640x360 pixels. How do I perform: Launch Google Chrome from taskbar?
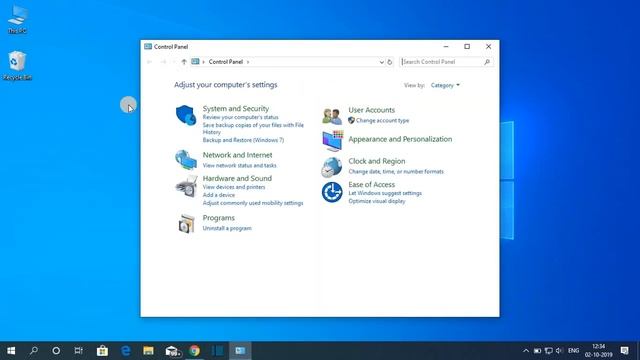(195, 351)
